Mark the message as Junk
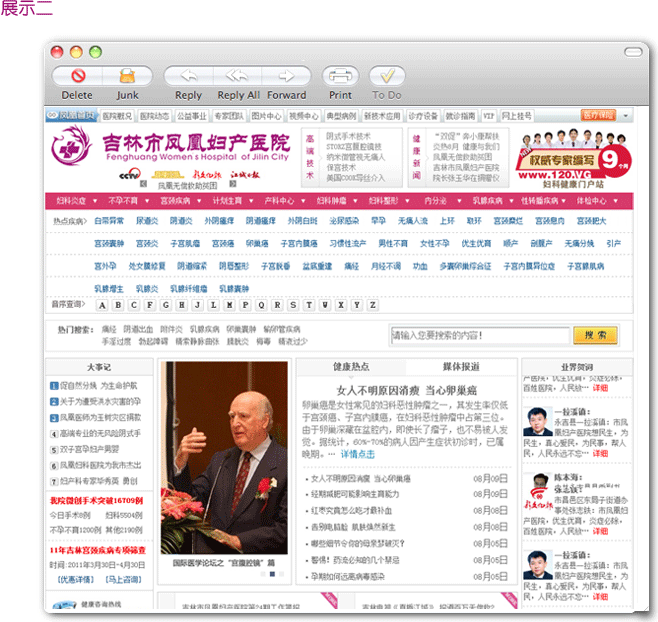This screenshot has width=658, height=622. pyautogui.click(x=127, y=76)
